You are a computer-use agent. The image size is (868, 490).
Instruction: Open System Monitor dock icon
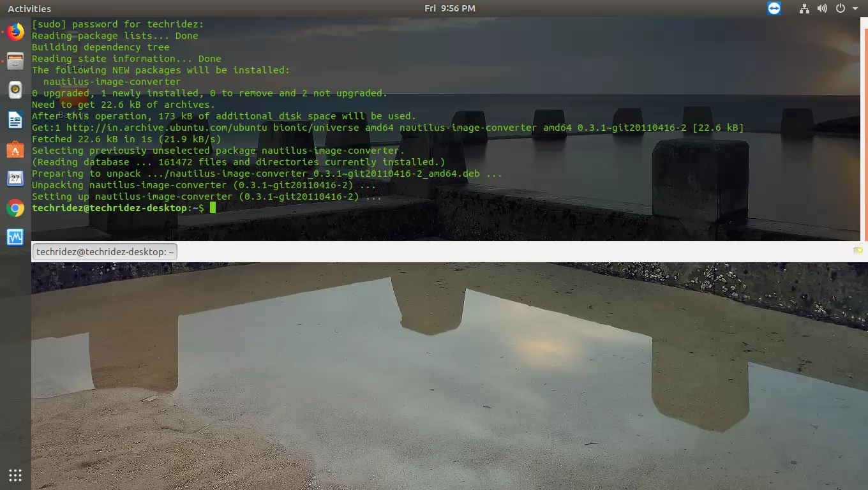(15, 237)
